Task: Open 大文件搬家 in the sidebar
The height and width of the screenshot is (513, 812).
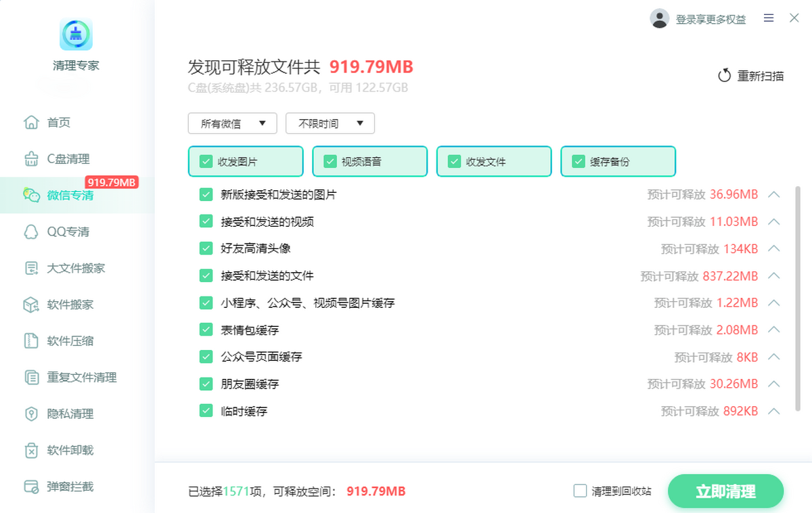Action: (77, 268)
